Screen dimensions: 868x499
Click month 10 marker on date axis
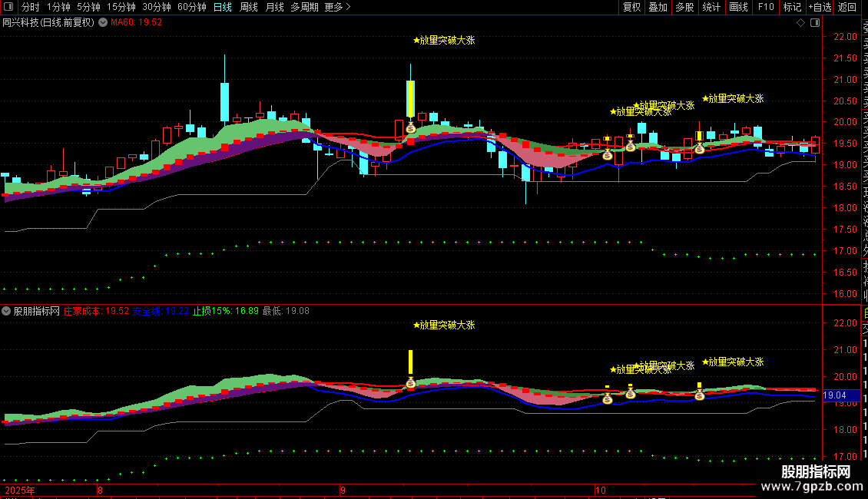[x=601, y=491]
